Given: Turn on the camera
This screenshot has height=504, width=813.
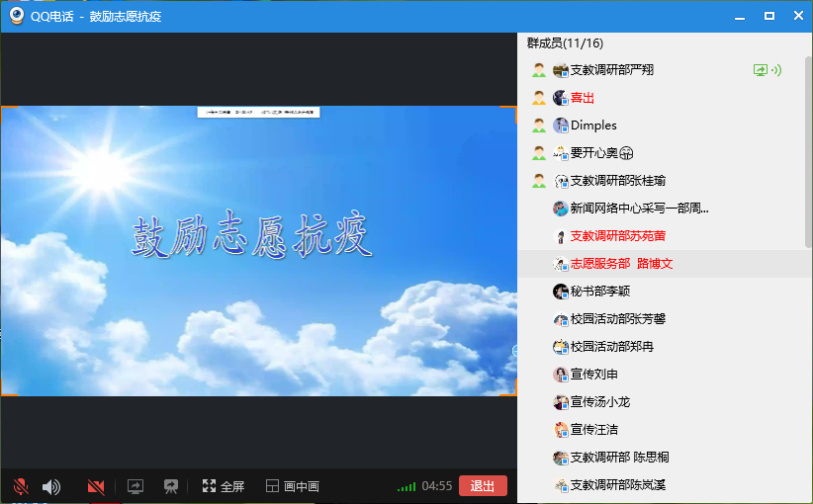Looking at the screenshot, I should (96, 486).
